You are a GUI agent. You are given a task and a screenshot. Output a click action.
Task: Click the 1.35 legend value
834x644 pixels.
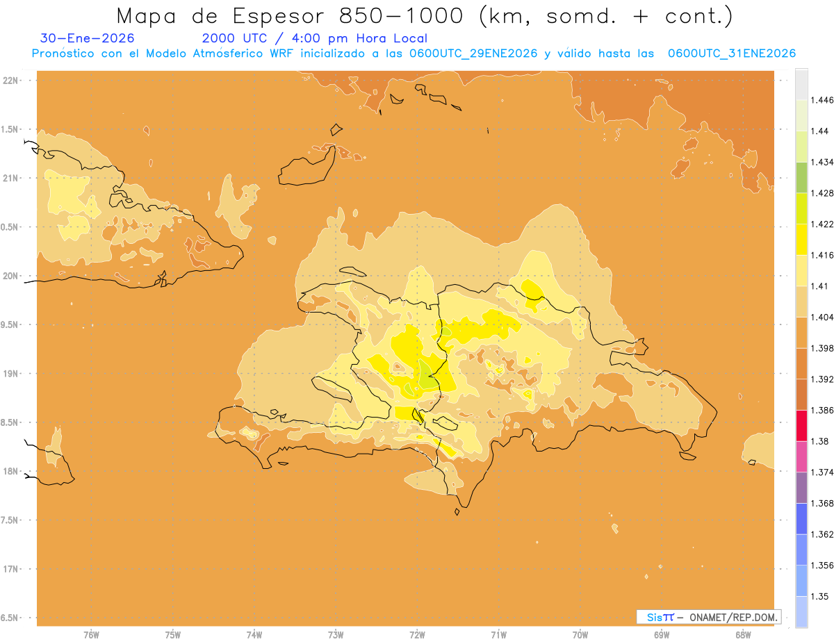[x=820, y=596]
